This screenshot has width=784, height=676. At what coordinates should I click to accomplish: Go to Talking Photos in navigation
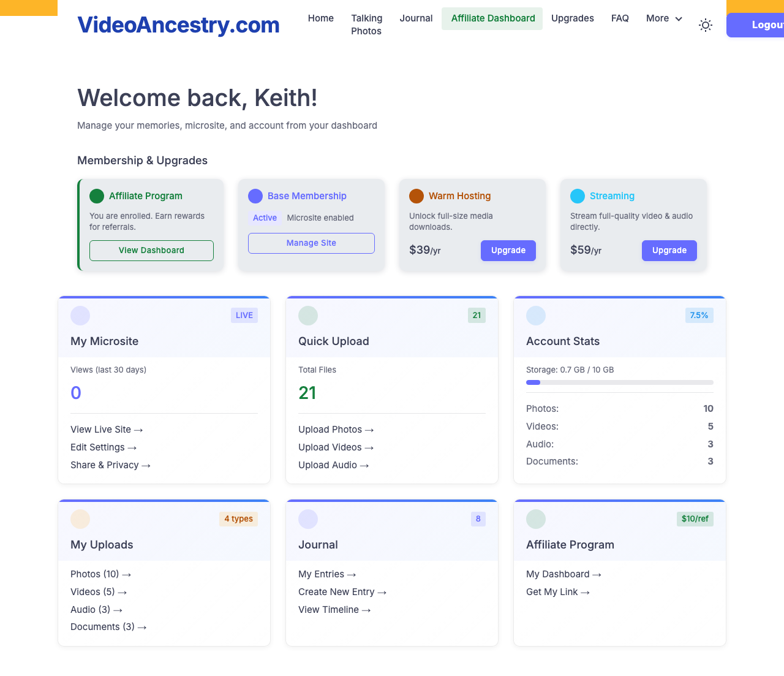[x=366, y=25]
